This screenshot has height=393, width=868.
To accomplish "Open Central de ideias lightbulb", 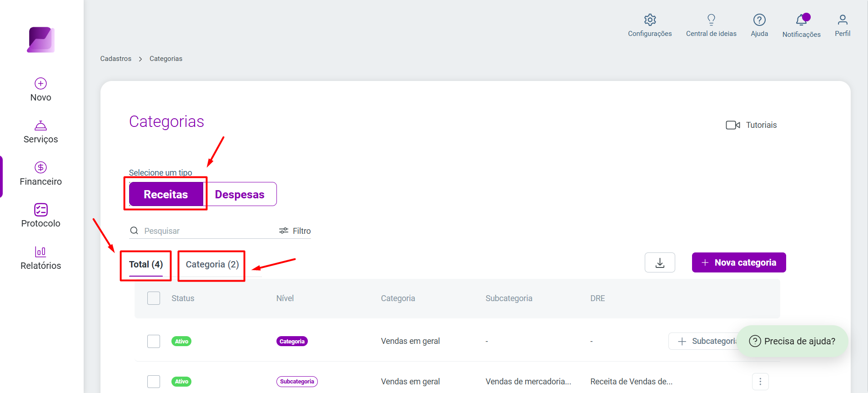I will tap(711, 20).
